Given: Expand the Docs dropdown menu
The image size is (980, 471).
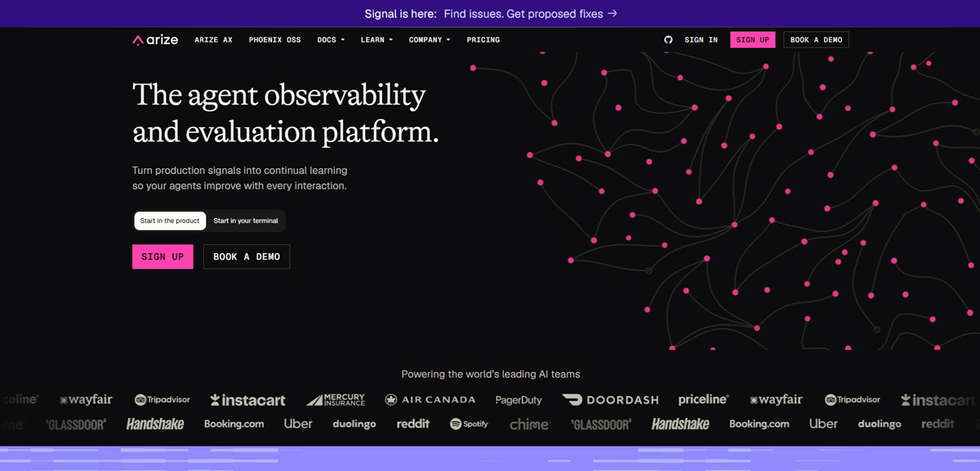Looking at the screenshot, I should pyautogui.click(x=331, y=39).
